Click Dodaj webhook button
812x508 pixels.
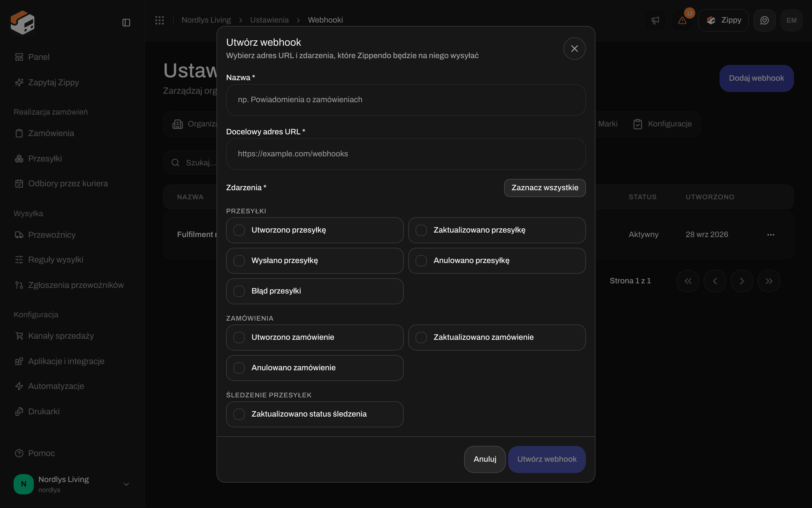(x=756, y=78)
